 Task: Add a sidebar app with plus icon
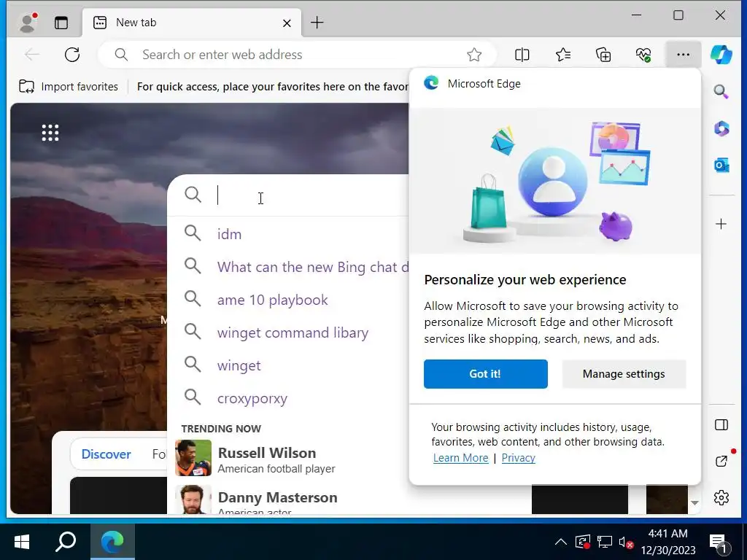(x=721, y=224)
